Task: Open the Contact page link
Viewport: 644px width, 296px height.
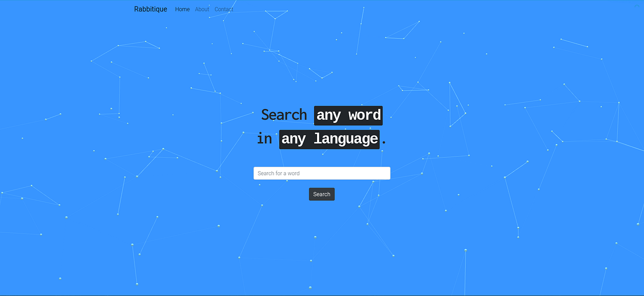Action: [x=224, y=9]
